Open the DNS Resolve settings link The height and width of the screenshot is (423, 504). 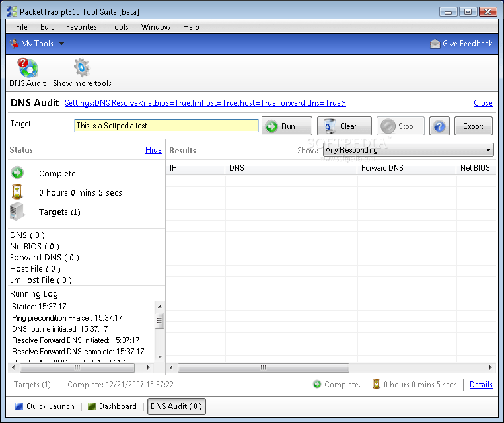coord(205,103)
